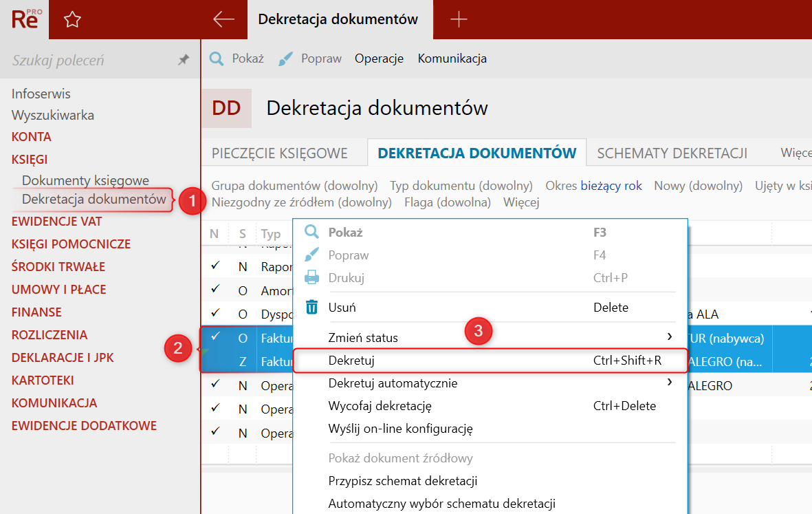This screenshot has height=514, width=812.
Task: Select Dekretacja dokumentów in sidebar
Action: pyautogui.click(x=94, y=200)
